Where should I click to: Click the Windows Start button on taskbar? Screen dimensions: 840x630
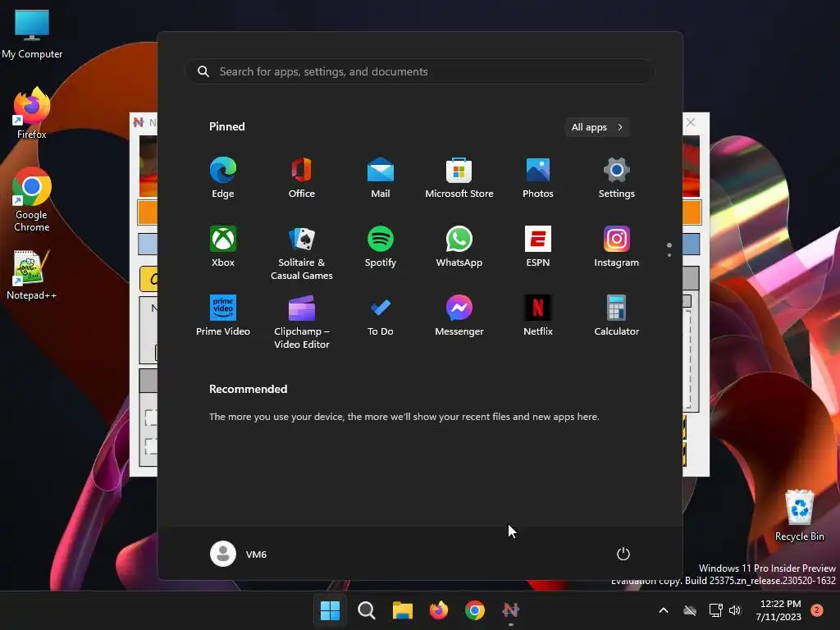pos(330,610)
